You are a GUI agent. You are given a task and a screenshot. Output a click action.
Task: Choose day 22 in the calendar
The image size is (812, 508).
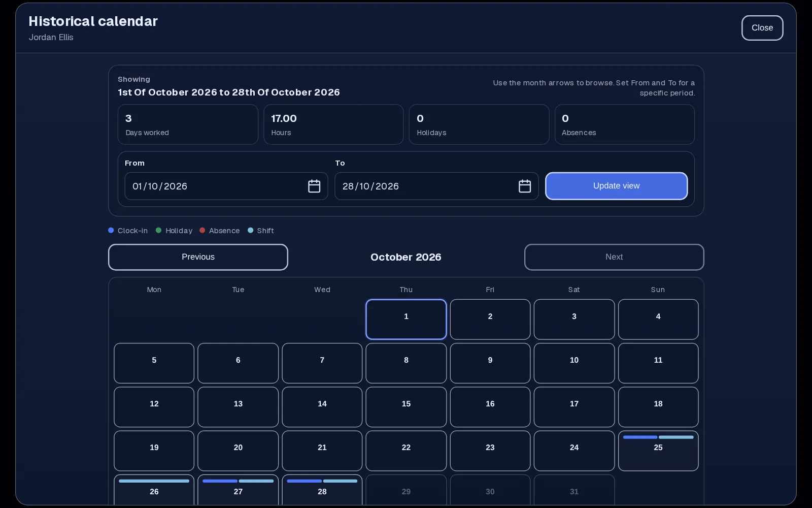click(406, 451)
